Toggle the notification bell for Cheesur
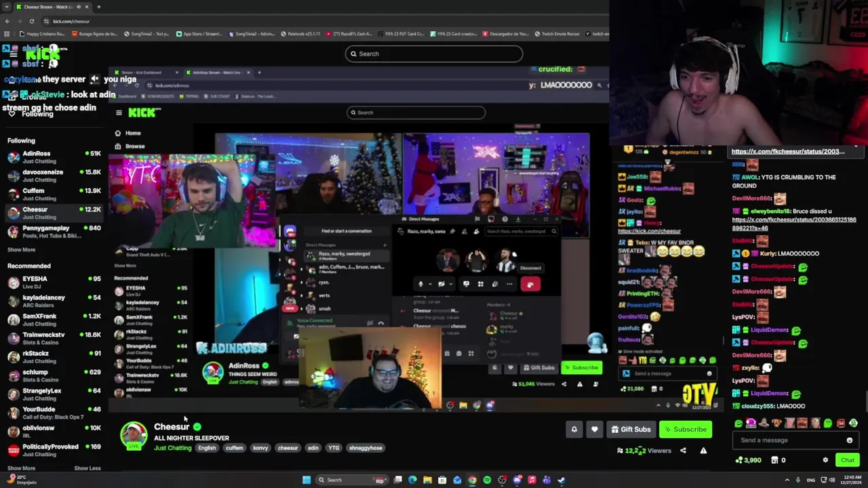Screen dimensions: 868x488 pos(574,429)
